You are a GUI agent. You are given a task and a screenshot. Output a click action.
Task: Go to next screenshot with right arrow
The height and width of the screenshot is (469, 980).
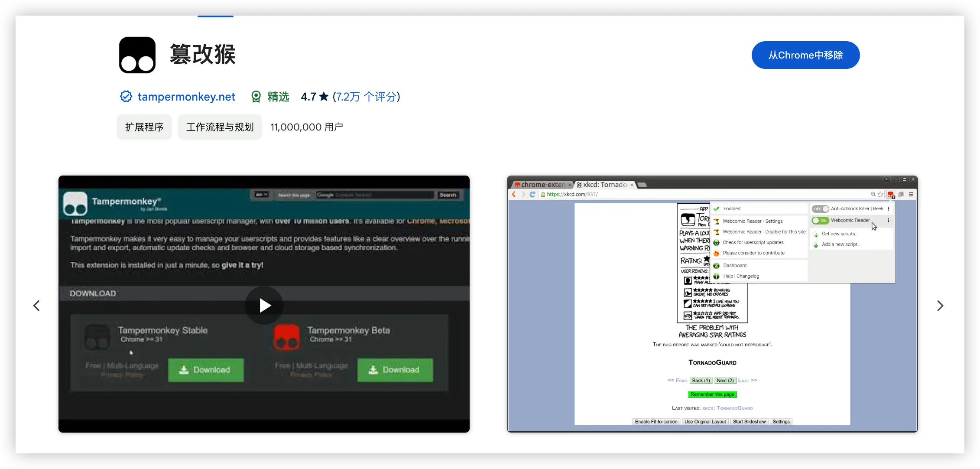point(940,306)
